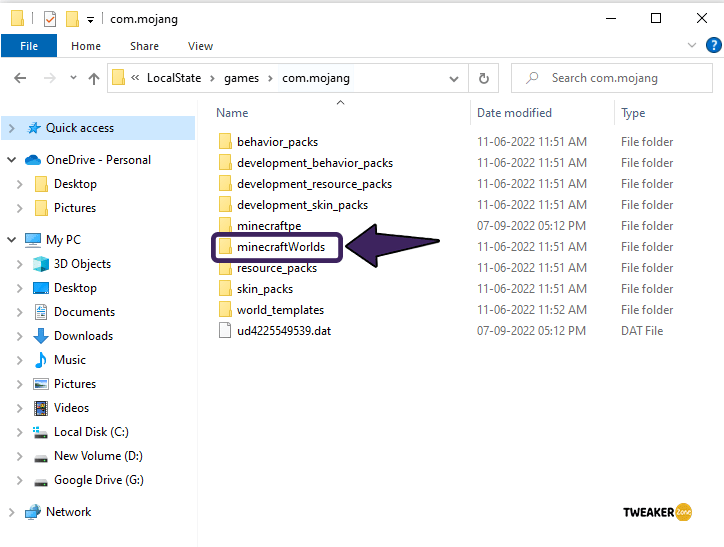This screenshot has width=724, height=547.
Task: Click the DAT File type cell
Action: pos(642,331)
